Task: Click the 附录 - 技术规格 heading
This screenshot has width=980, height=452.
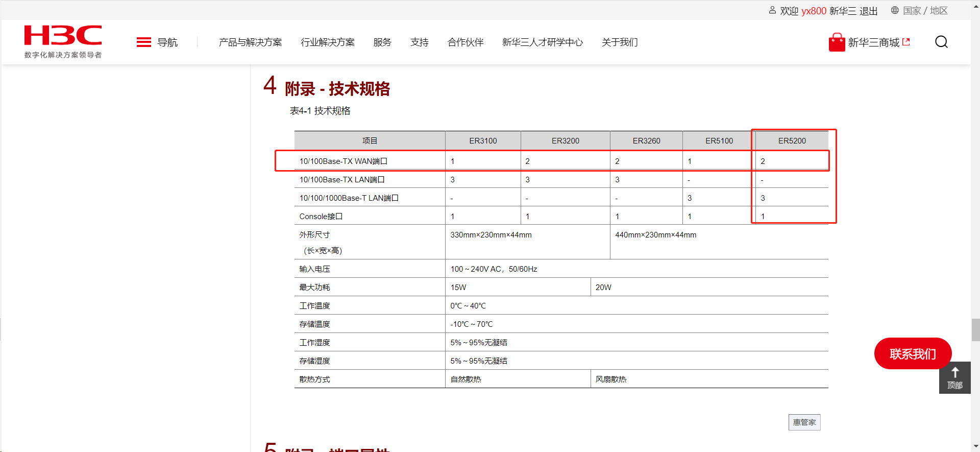Action: (x=337, y=89)
